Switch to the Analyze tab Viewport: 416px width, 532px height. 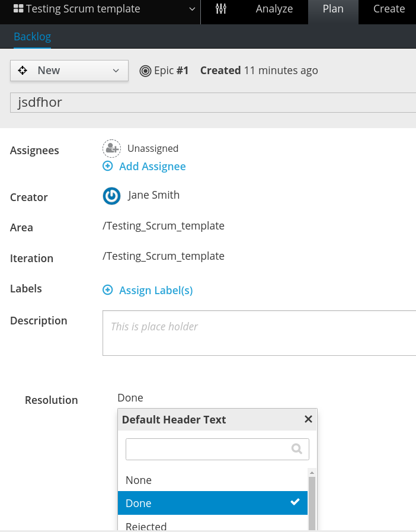coord(274,9)
